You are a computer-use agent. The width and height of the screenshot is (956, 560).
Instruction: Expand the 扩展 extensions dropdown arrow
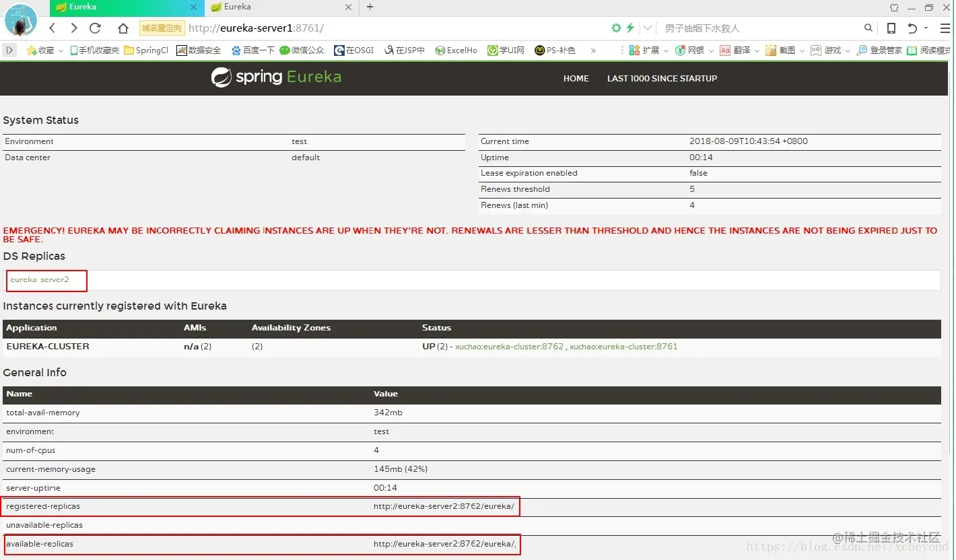click(x=666, y=50)
